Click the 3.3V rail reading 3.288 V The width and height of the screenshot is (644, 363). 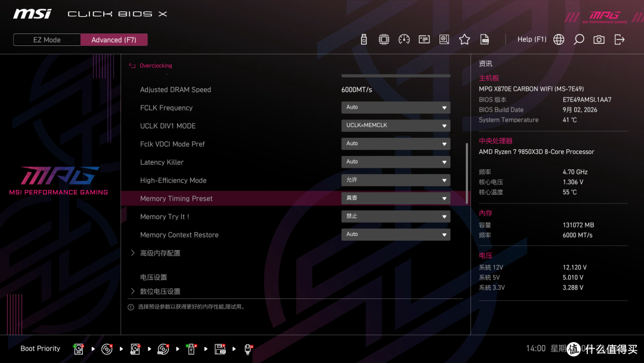tap(573, 288)
